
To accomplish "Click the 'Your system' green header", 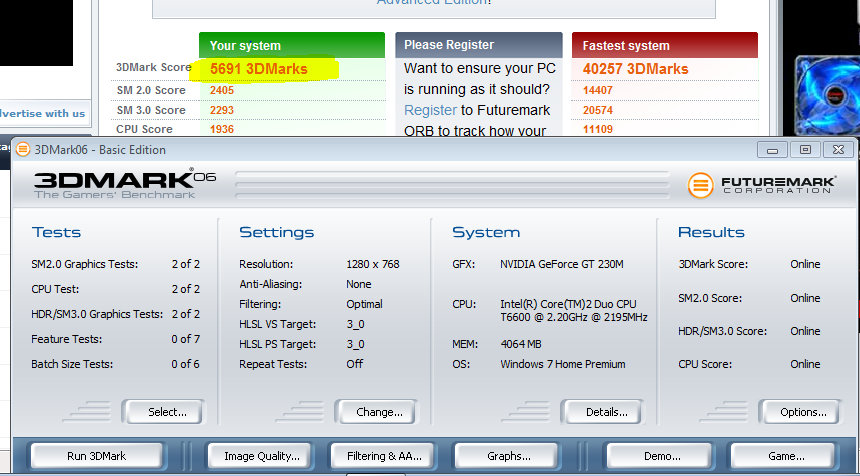I will [x=292, y=45].
